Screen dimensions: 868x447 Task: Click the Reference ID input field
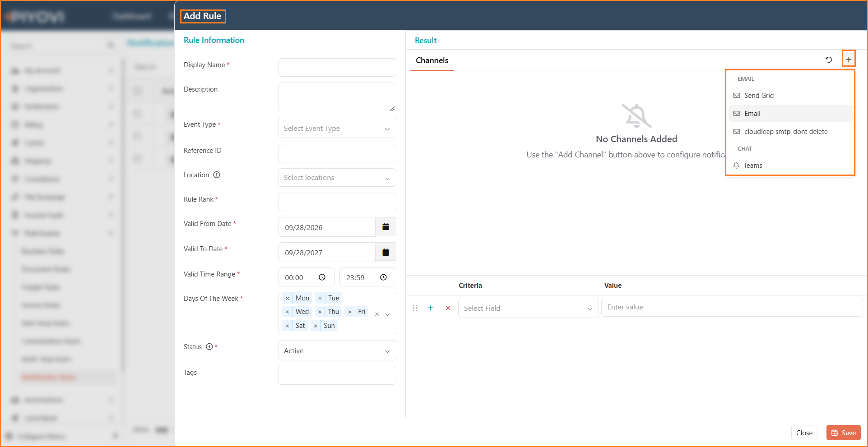(337, 153)
